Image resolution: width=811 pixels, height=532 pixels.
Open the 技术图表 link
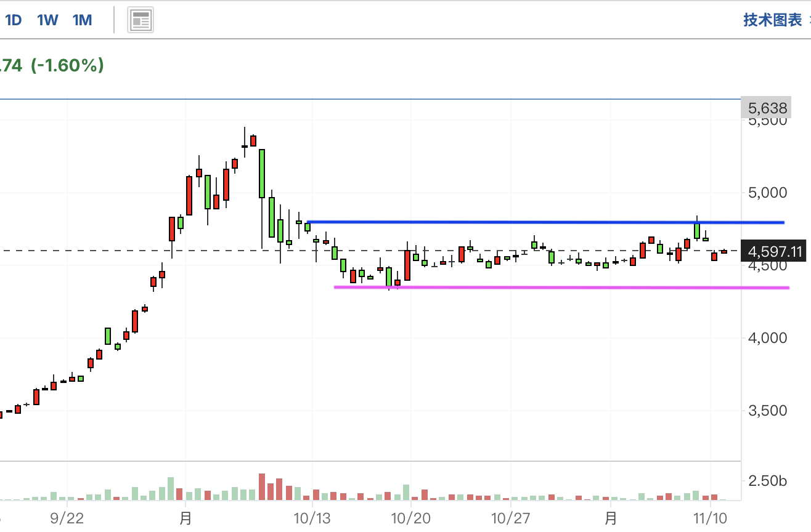[772, 20]
